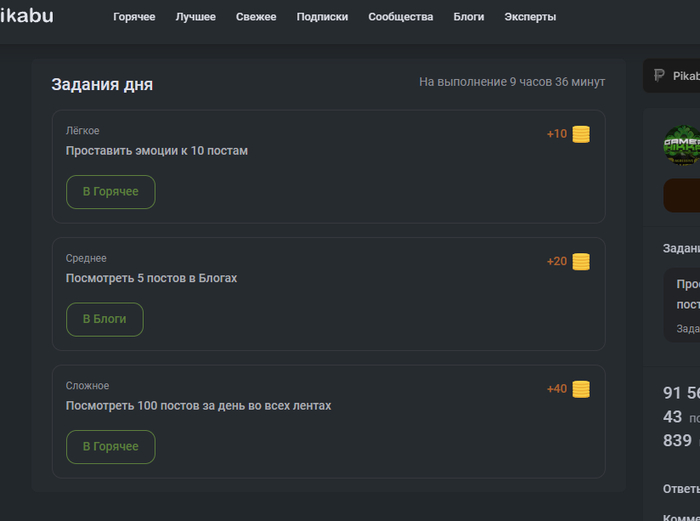Click the dark brown button below avatar
This screenshot has width=700, height=521.
(682, 196)
